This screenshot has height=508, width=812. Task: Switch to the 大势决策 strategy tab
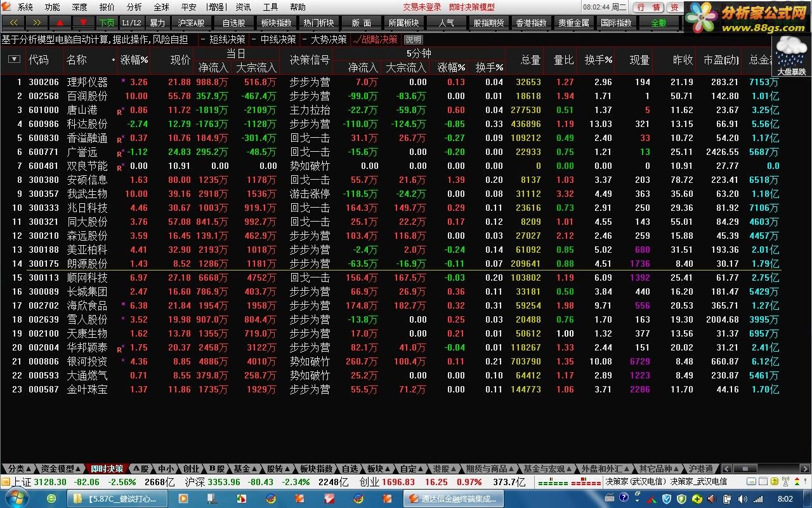coord(324,39)
